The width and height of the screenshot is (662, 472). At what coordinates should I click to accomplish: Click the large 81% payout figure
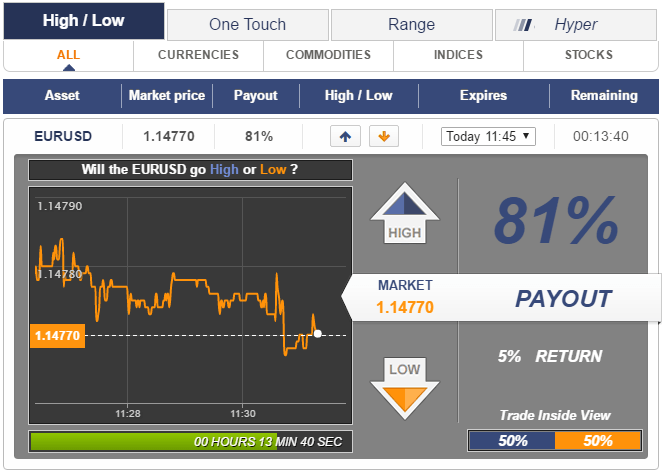coord(556,220)
